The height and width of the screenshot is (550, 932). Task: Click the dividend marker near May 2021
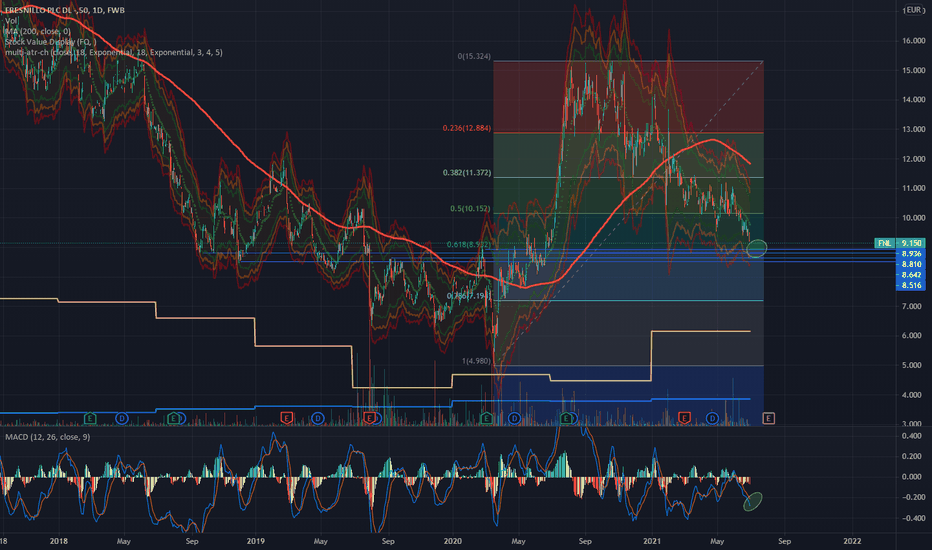pos(712,419)
